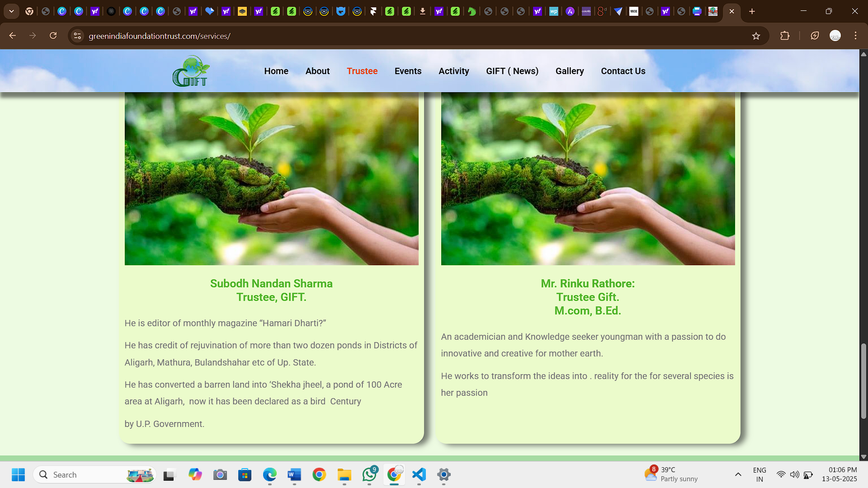868x488 pixels.
Task: Navigate to the Gallery page
Action: point(569,71)
